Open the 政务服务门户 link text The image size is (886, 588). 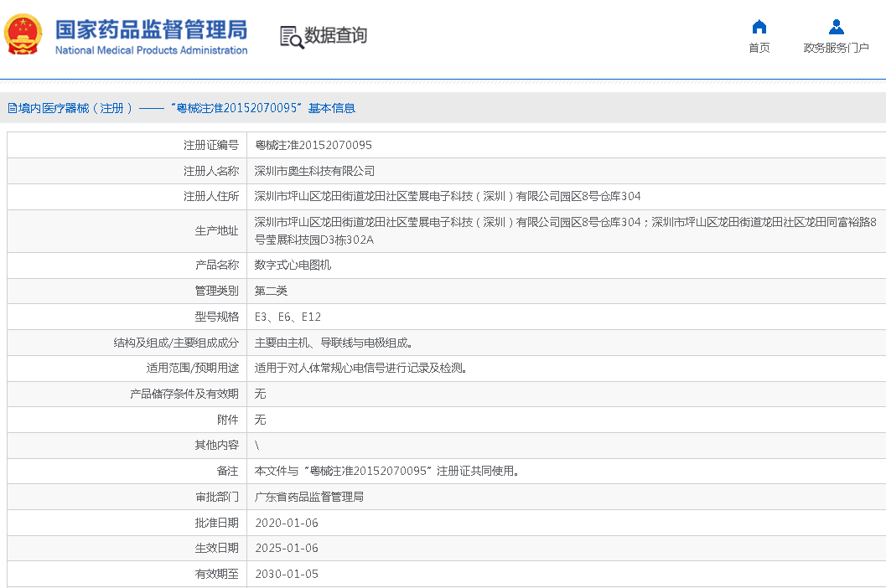(836, 48)
